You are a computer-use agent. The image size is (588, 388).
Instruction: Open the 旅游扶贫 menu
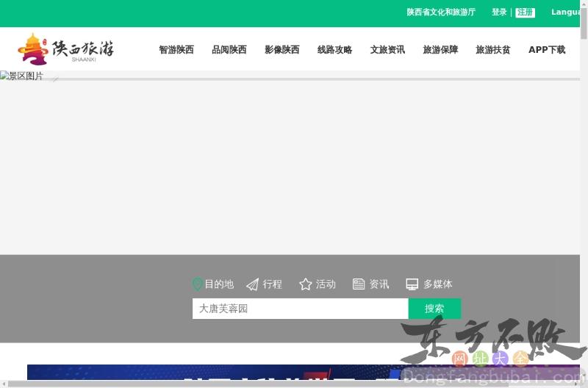tap(493, 49)
